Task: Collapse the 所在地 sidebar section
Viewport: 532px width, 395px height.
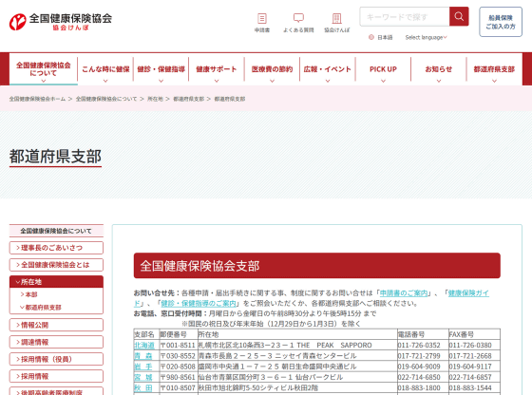Action: 56,282
